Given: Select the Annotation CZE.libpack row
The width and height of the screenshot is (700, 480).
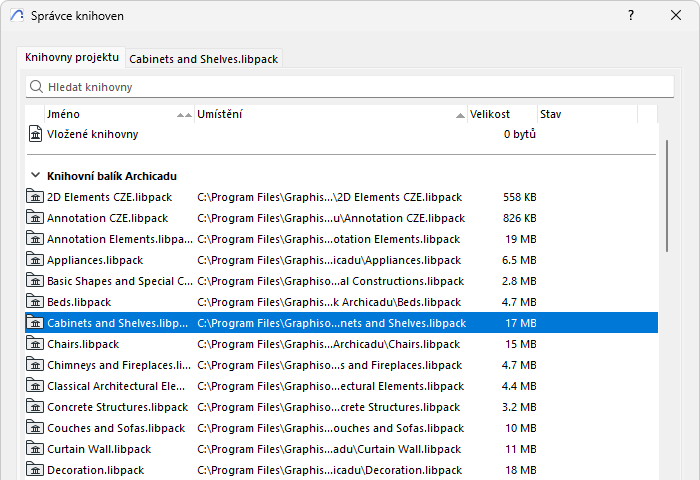Looking at the screenshot, I should 342,218.
